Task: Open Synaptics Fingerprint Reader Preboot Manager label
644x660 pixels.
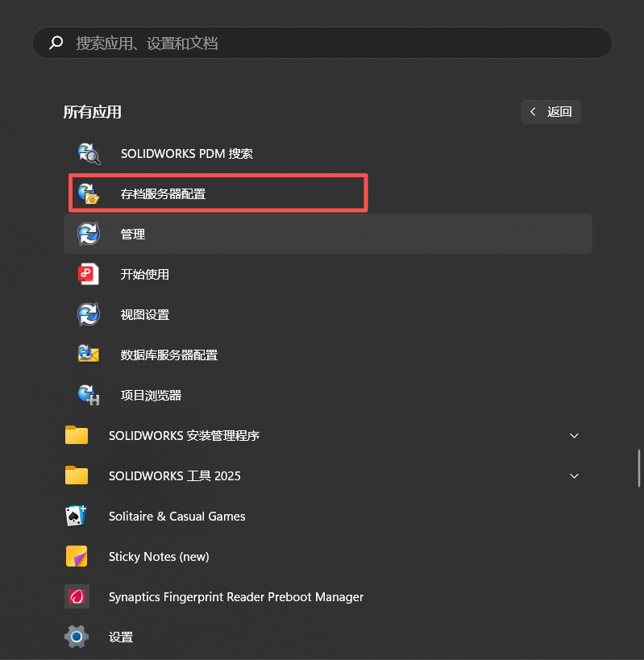Action: [236, 597]
